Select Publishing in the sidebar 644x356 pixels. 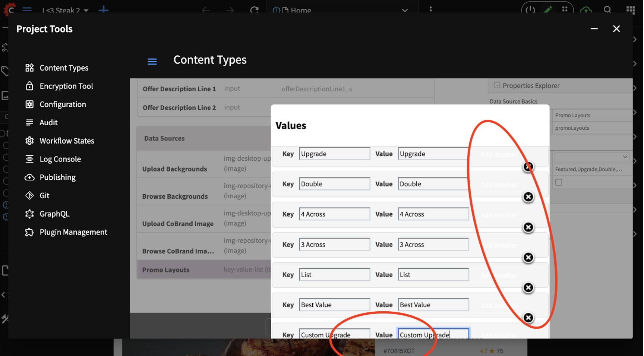pos(57,177)
